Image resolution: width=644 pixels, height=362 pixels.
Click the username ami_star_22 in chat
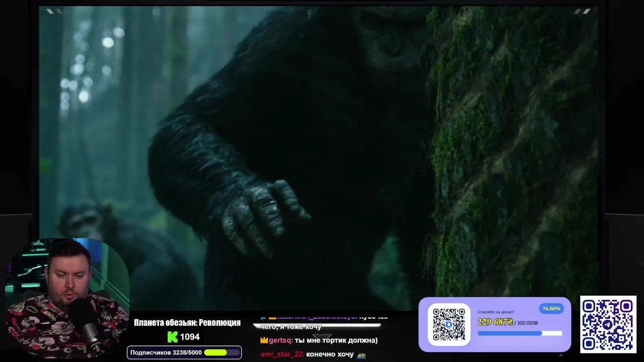pyautogui.click(x=282, y=354)
